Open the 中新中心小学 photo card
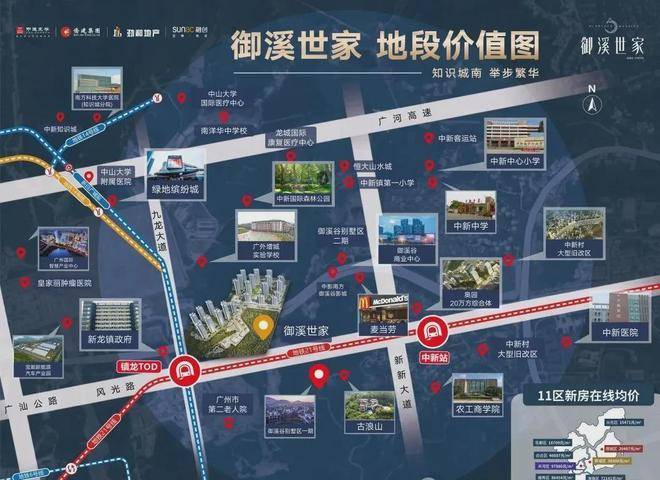The image size is (660, 480). coord(515,144)
